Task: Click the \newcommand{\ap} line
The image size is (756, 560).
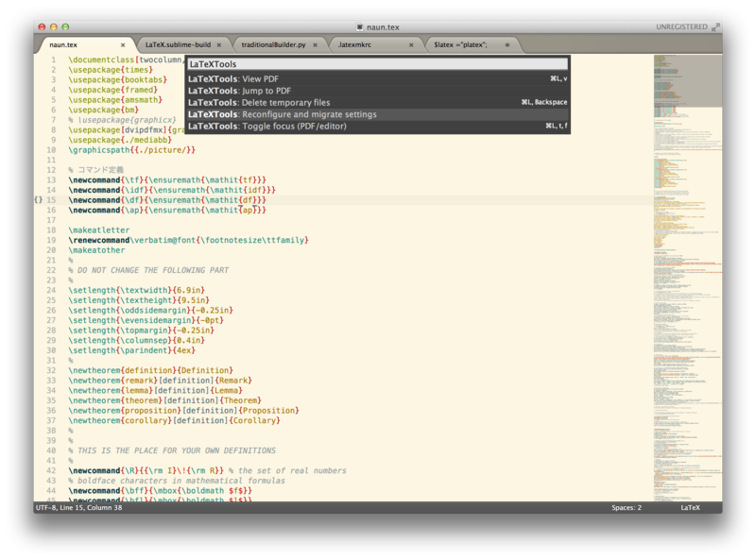Action: 167,211
